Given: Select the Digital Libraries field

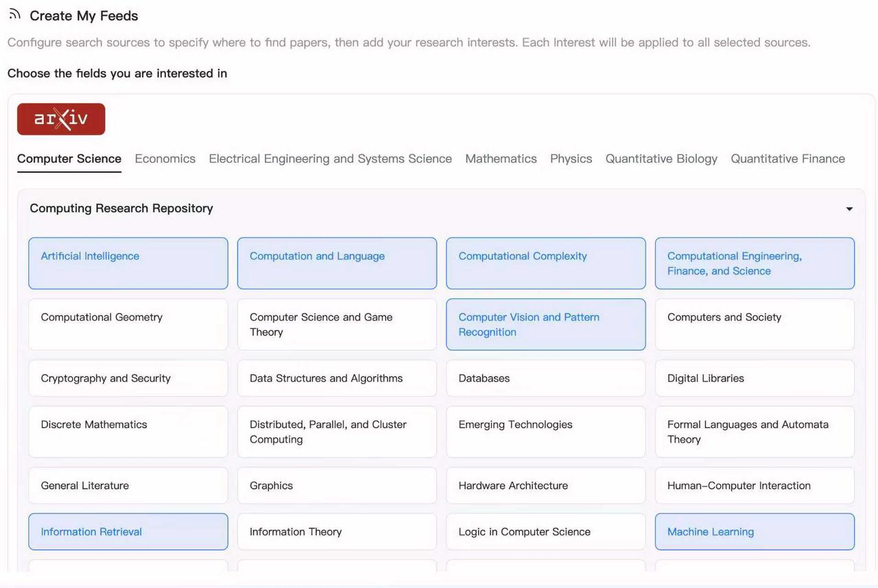Looking at the screenshot, I should [x=755, y=378].
